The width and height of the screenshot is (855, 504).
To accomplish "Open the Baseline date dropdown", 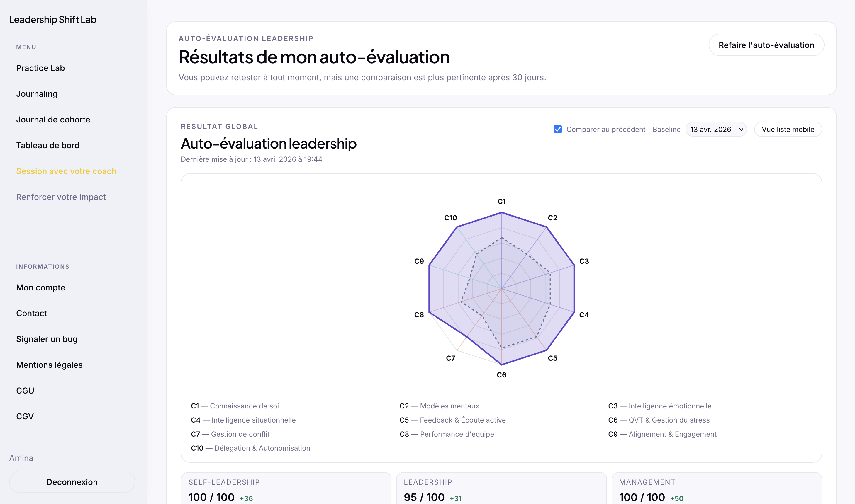I will pos(716,130).
